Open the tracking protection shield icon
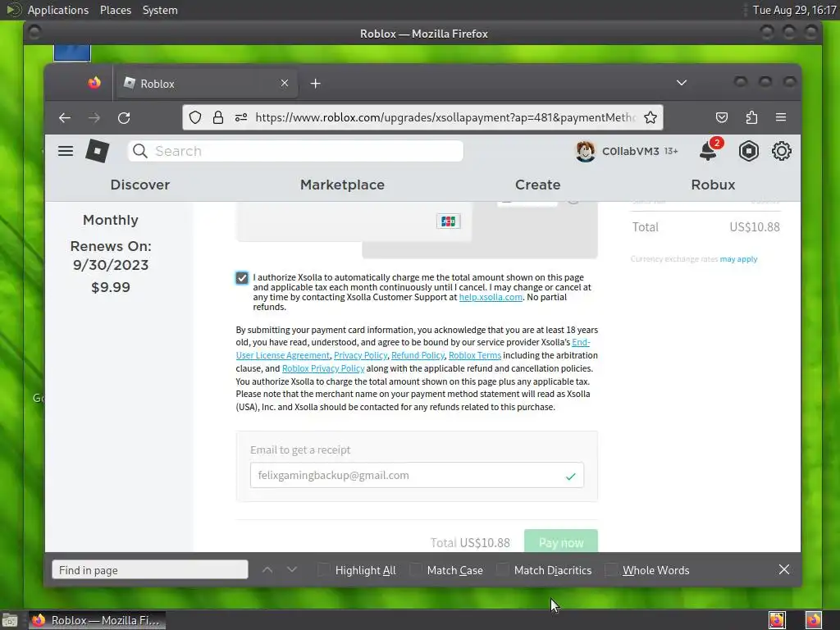 pos(195,117)
